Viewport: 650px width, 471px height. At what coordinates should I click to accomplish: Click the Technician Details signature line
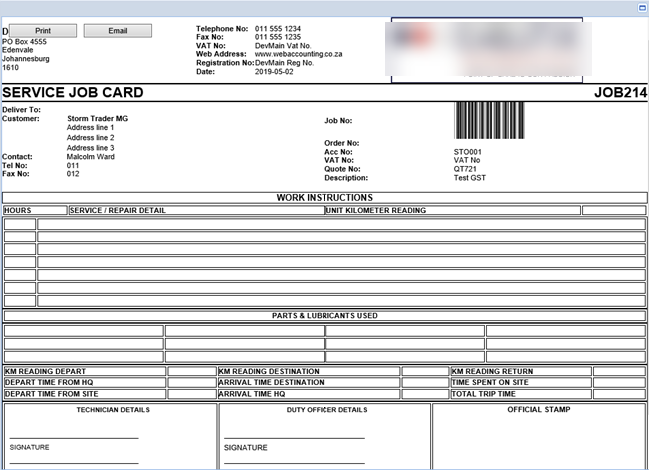(74, 437)
